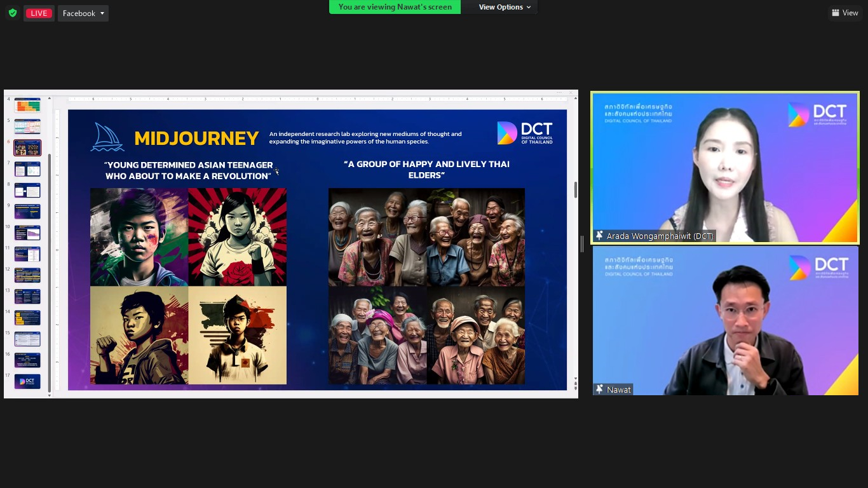868x488 pixels.
Task: Click the scroll-down arrow below slide thumbnails
Action: [x=50, y=396]
